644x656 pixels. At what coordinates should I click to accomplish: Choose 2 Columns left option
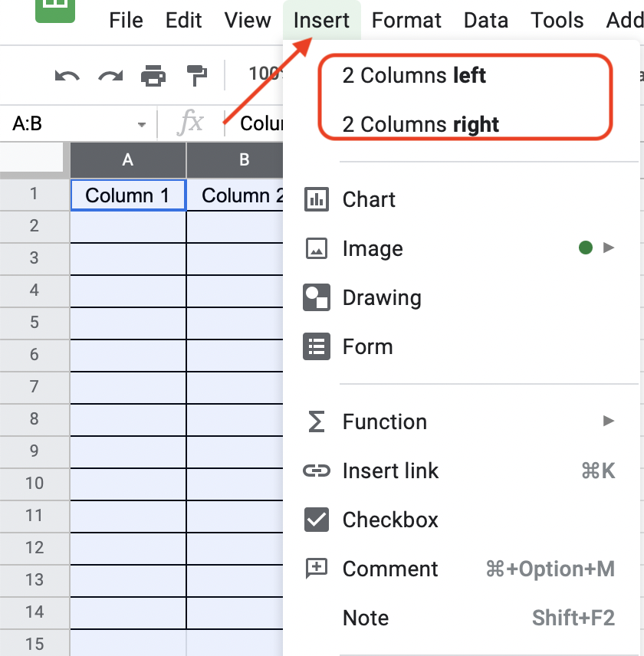pos(414,76)
